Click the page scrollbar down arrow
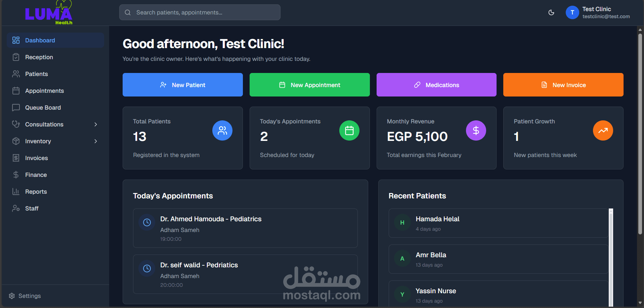 [x=640, y=303]
